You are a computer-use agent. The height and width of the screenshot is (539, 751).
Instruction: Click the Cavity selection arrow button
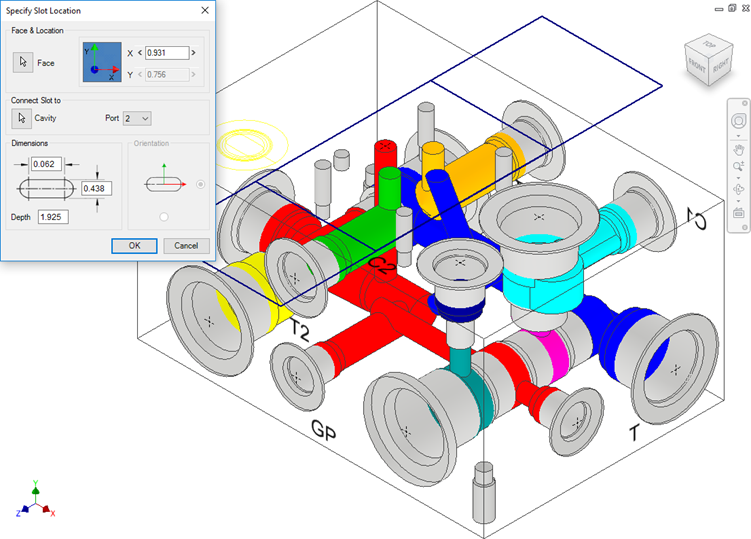22,118
